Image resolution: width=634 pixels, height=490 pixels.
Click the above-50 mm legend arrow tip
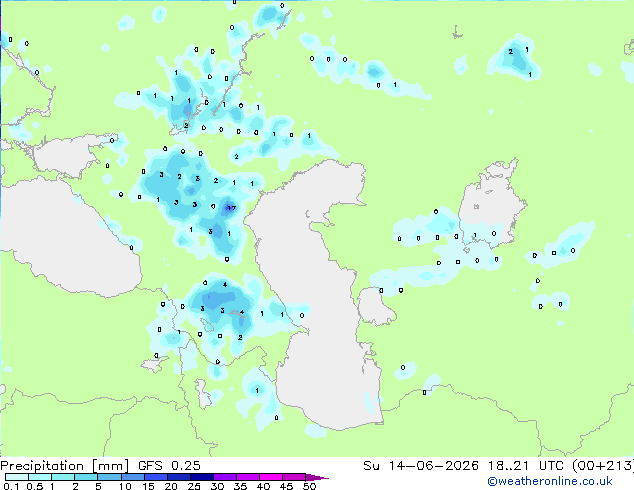click(317, 477)
